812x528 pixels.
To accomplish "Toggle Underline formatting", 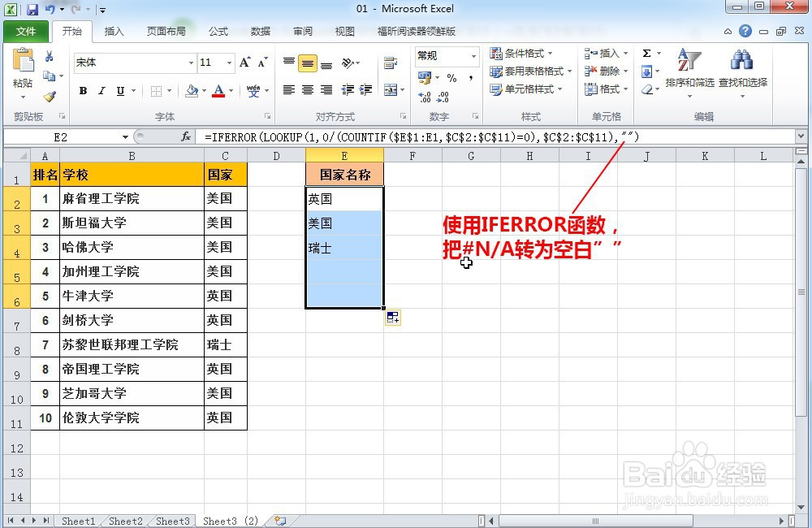I will pyautogui.click(x=120, y=91).
